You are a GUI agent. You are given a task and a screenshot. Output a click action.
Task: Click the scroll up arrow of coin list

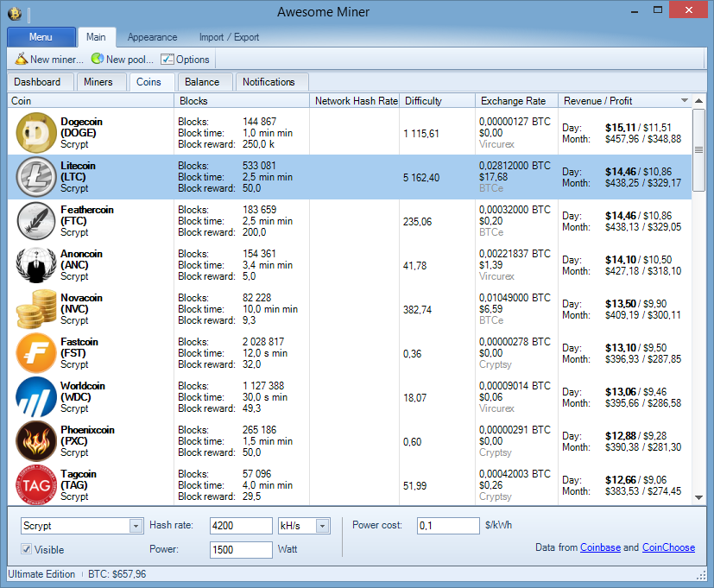(x=698, y=101)
